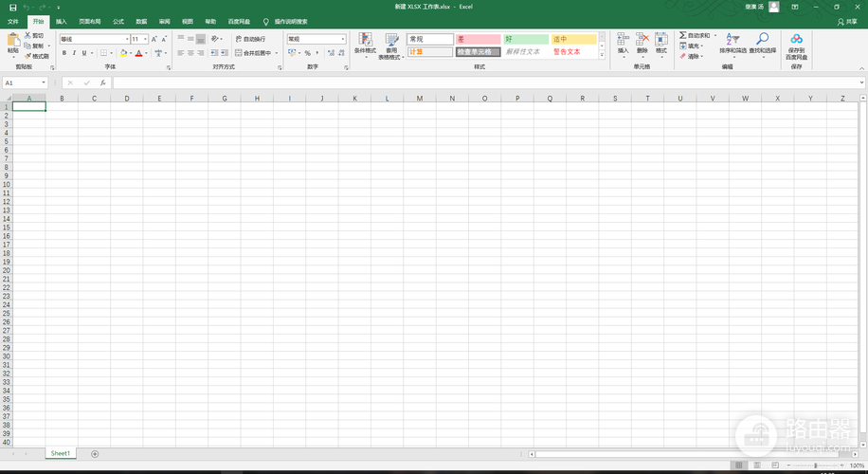The height and width of the screenshot is (474, 868).
Task: Toggle wrap text option
Action: pos(251,39)
